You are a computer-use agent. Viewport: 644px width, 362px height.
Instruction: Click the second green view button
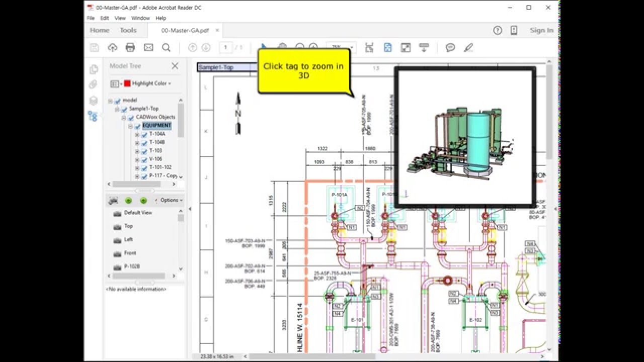[143, 201]
